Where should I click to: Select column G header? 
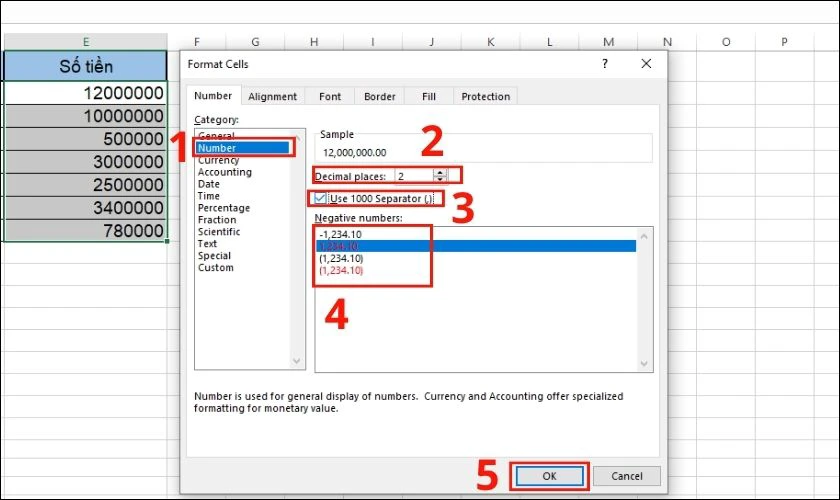pos(255,42)
